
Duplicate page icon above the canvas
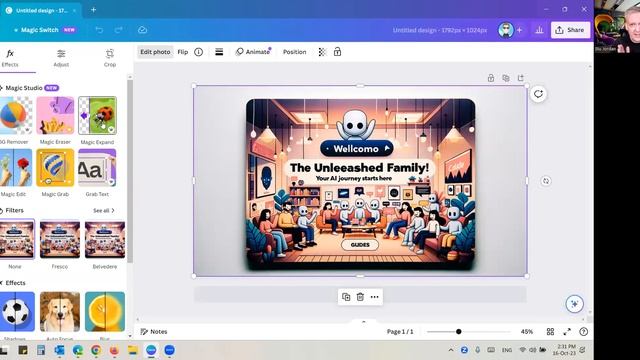coord(506,78)
